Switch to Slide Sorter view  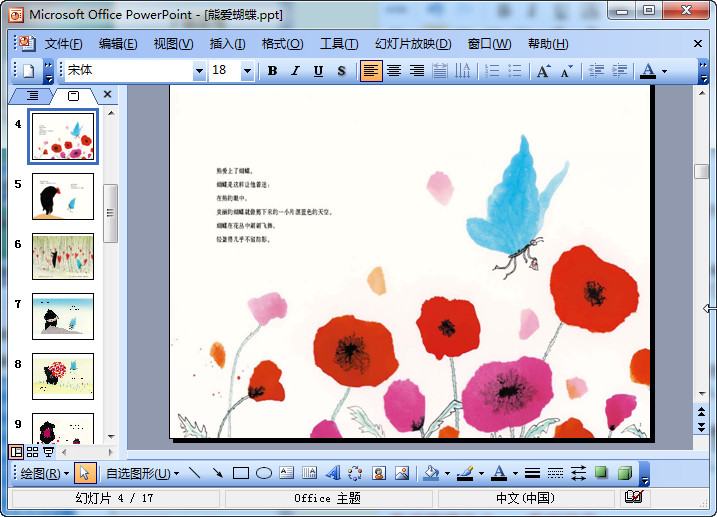(x=32, y=452)
